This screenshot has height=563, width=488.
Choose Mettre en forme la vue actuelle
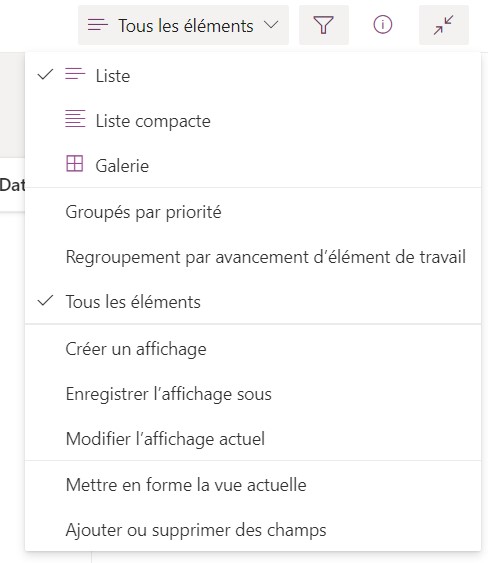pos(253,485)
